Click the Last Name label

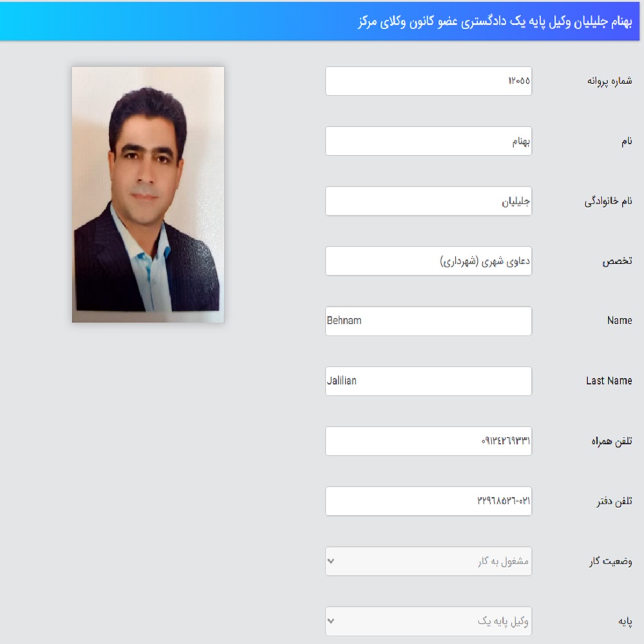point(609,381)
